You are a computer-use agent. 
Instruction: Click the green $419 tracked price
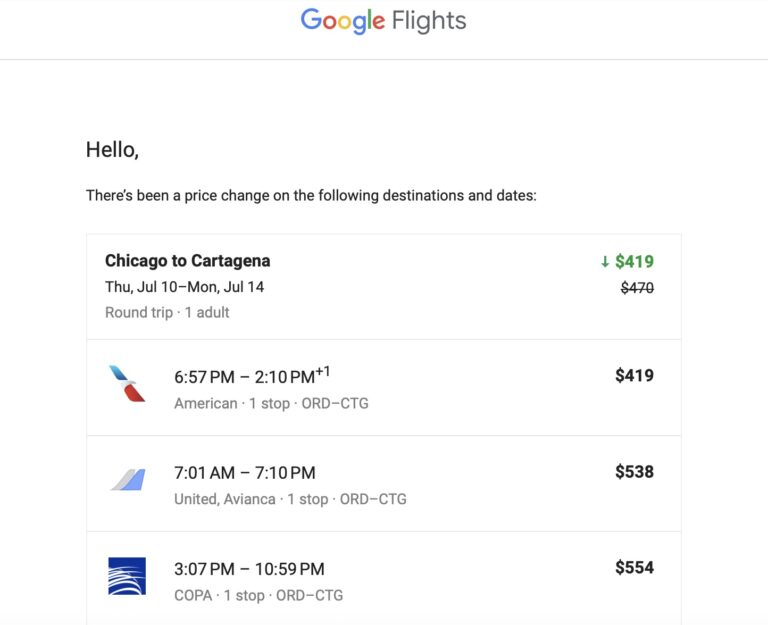(x=634, y=262)
